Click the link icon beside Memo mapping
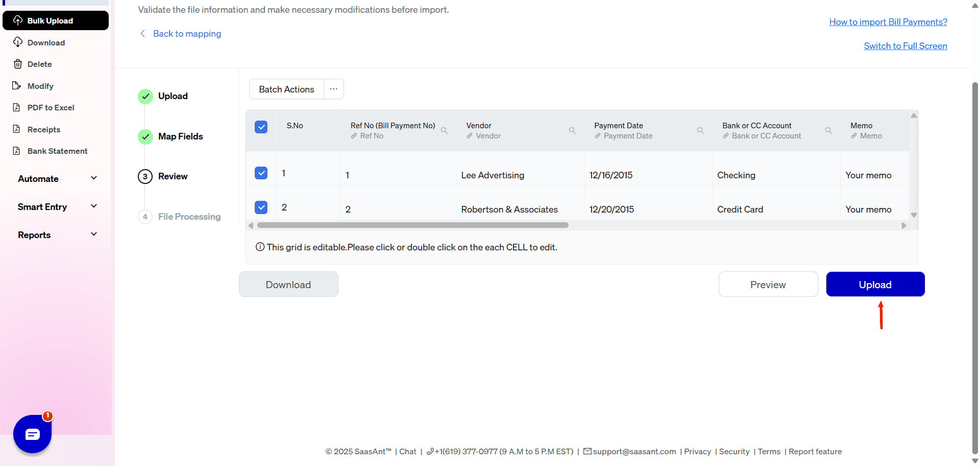 pos(854,136)
